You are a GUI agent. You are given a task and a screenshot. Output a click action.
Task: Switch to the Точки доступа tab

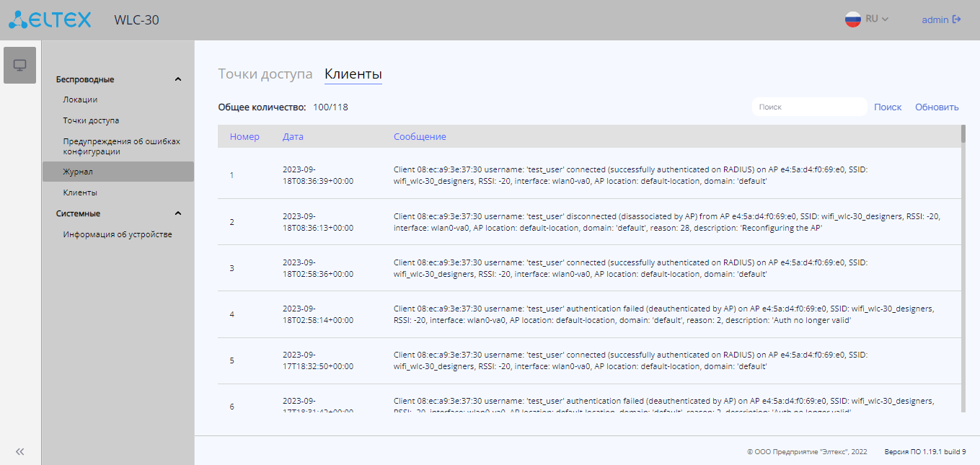[265, 74]
